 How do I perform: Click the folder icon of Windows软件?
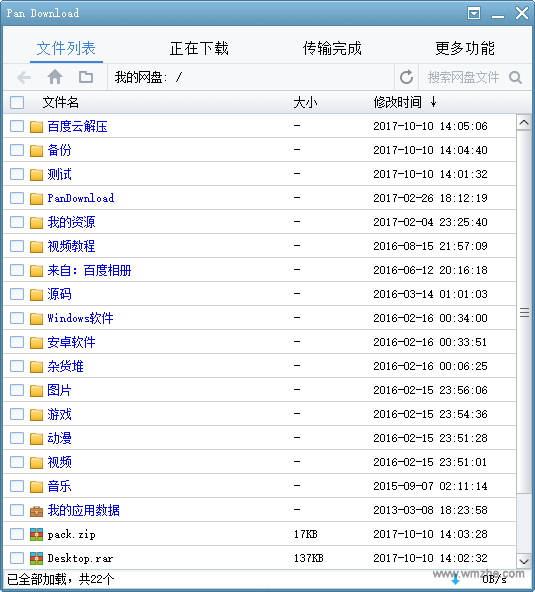[36, 319]
